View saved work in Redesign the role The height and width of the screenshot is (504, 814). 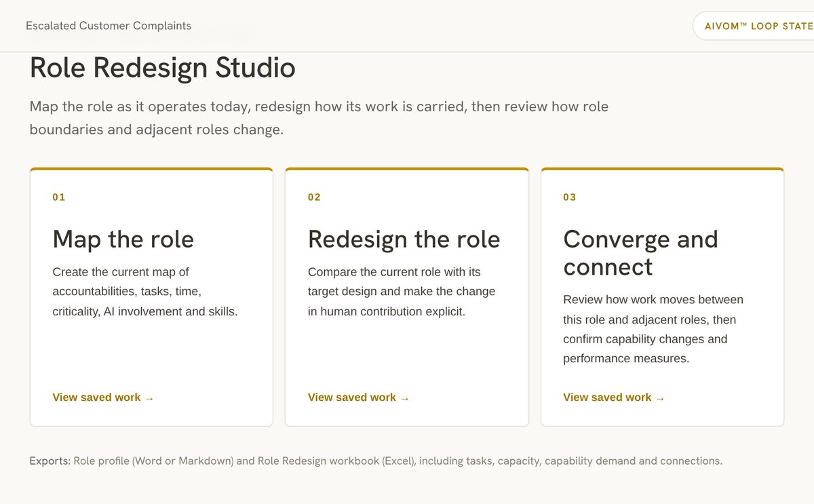tap(359, 398)
